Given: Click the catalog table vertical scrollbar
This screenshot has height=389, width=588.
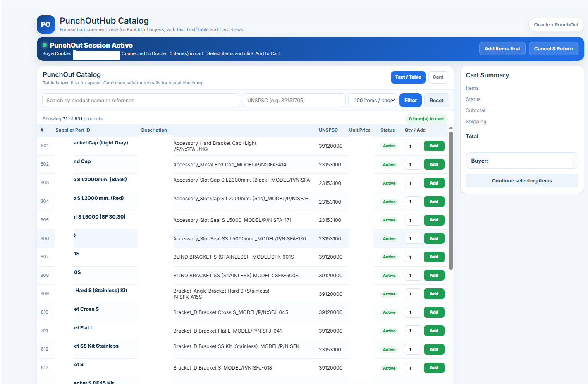Looking at the screenshot, I should coord(451,201).
